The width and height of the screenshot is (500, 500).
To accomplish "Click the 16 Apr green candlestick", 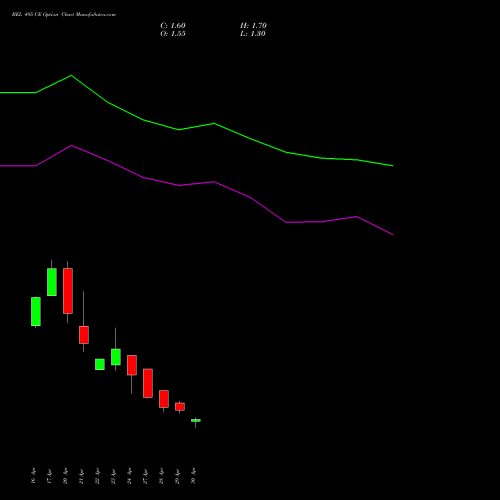I will pos(36,311).
